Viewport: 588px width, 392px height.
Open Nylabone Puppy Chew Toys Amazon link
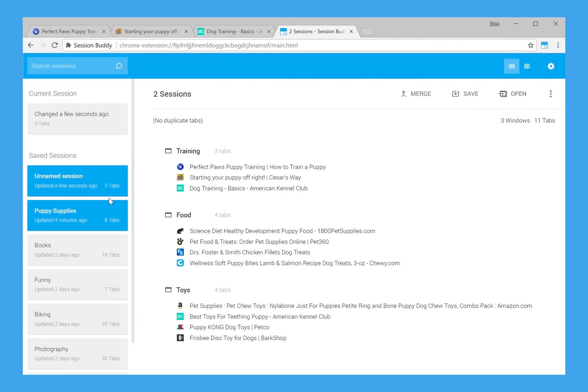point(361,306)
